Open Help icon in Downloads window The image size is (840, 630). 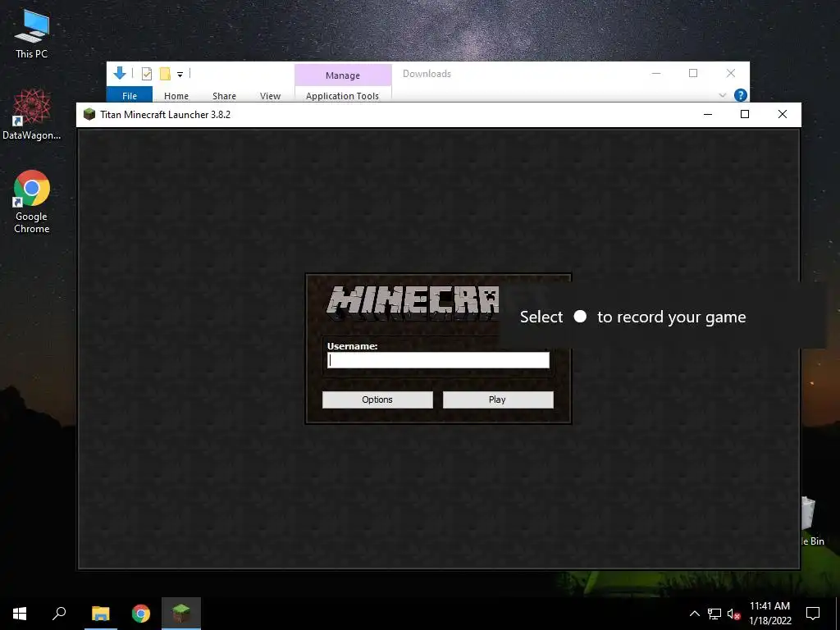[x=741, y=95]
